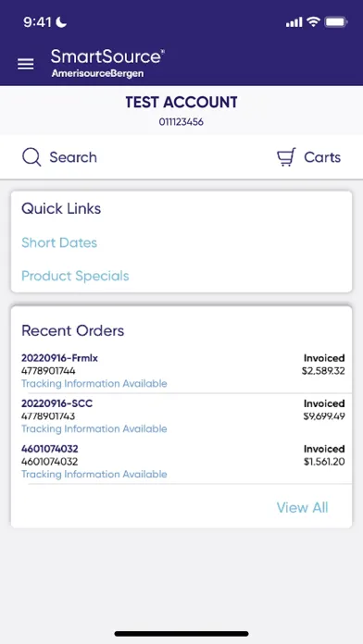Open the shopping cart icon
Viewport: 363px width, 644px height.
286,157
